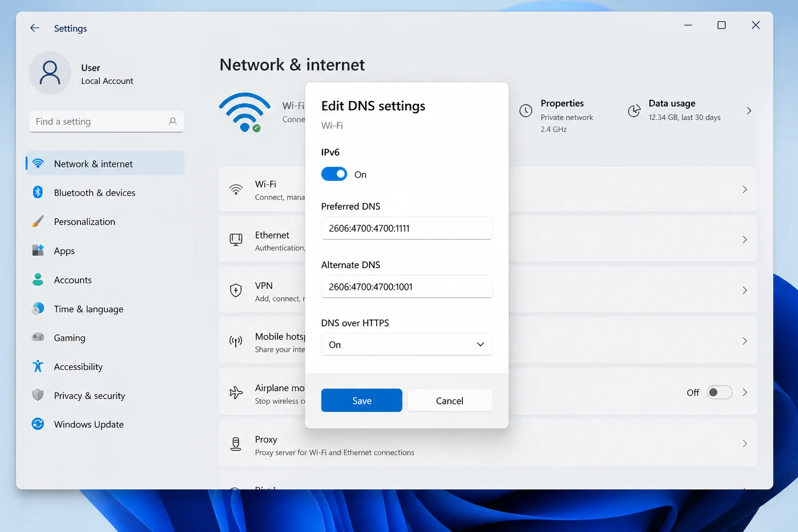Open the DNS over HTTPS dropdown
This screenshot has width=798, height=532.
coord(407,344)
